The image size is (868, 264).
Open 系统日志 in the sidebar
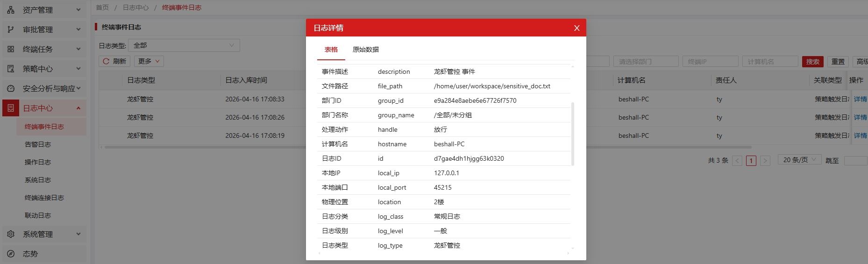coord(38,180)
